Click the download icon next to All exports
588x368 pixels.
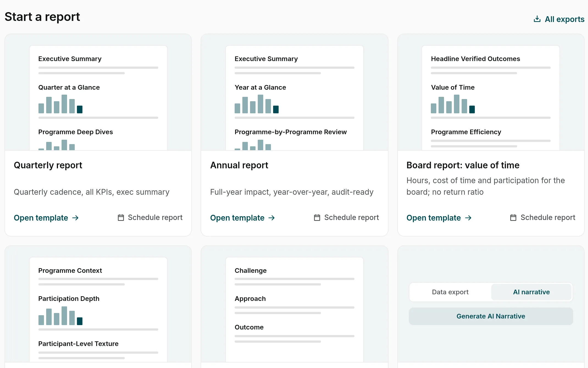537,19
